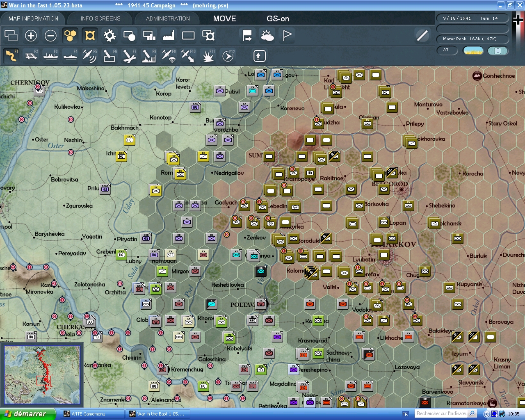Zoom out with the minus icon
Image resolution: width=525 pixels, height=420 pixels.
(50, 36)
